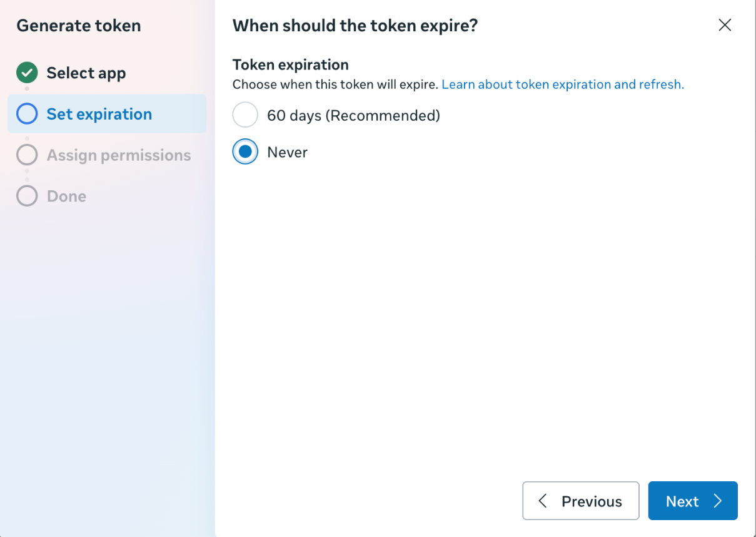This screenshot has height=537, width=756.
Task: Open the Set expiration step label
Action: point(99,115)
